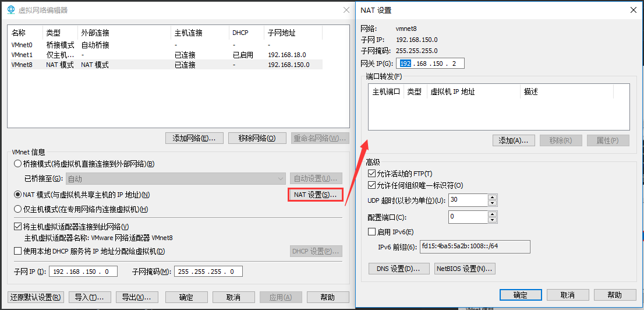644x310 pixels.
Task: Toggle the allow active FTP checkbox
Action: coord(372,174)
